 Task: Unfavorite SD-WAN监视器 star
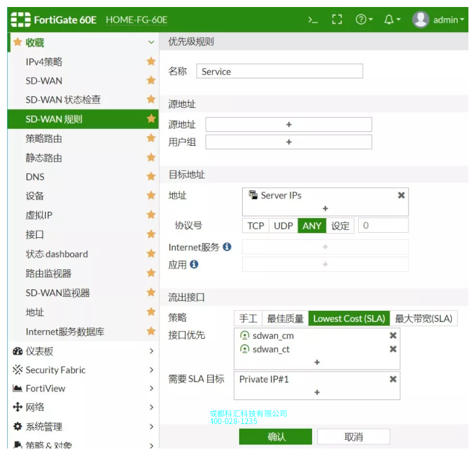[151, 292]
